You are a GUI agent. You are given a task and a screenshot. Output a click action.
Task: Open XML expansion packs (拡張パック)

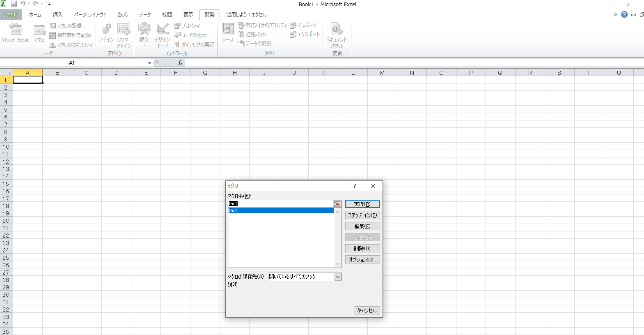(252, 34)
